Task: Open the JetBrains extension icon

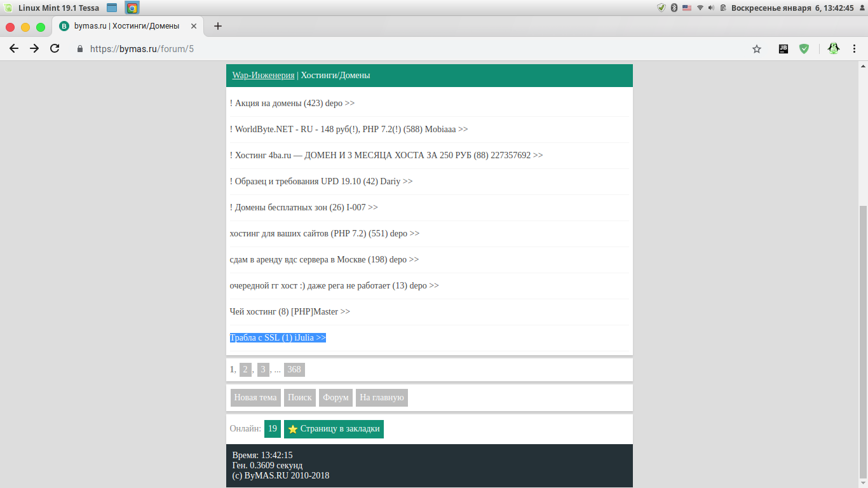Action: [x=783, y=48]
